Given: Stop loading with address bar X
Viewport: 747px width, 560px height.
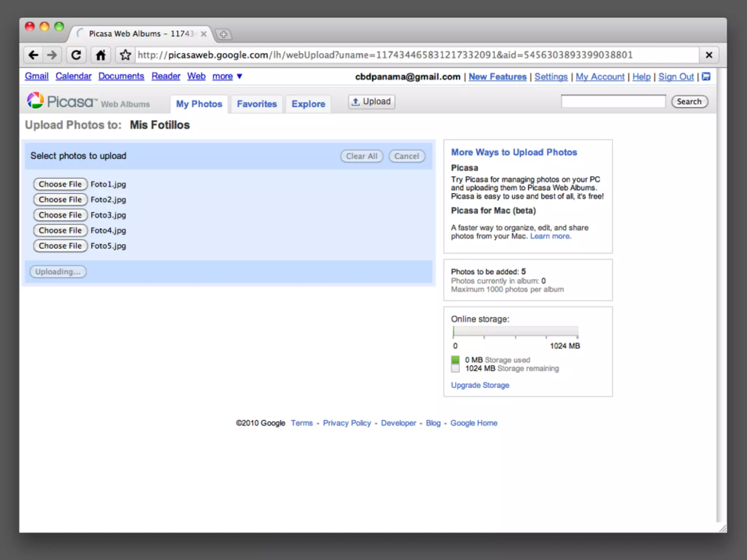Looking at the screenshot, I should click(709, 55).
